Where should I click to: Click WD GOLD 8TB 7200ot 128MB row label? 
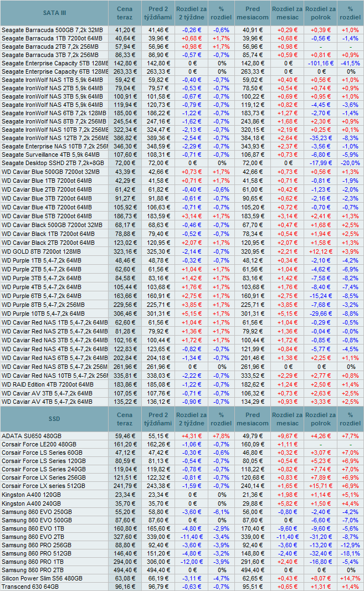[x=41, y=251]
